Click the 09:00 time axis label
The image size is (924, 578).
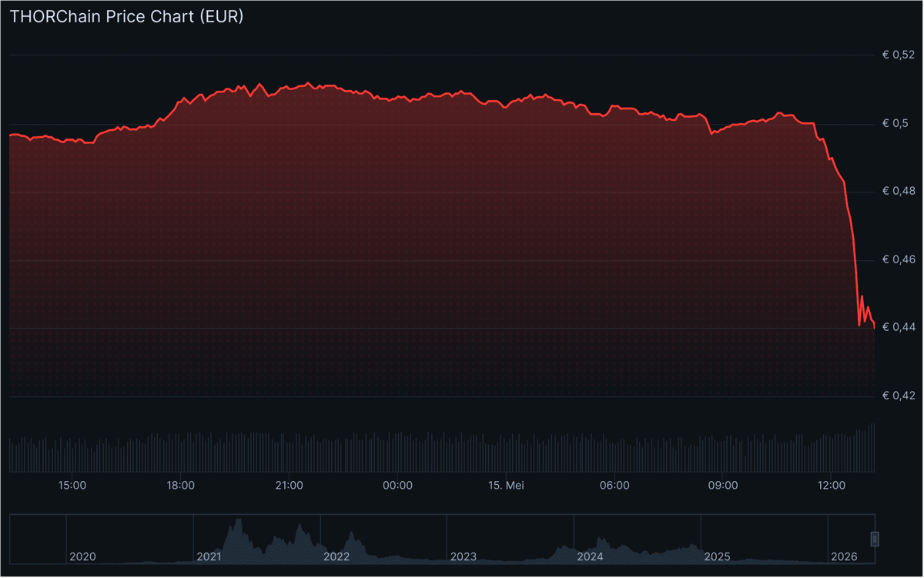[723, 486]
